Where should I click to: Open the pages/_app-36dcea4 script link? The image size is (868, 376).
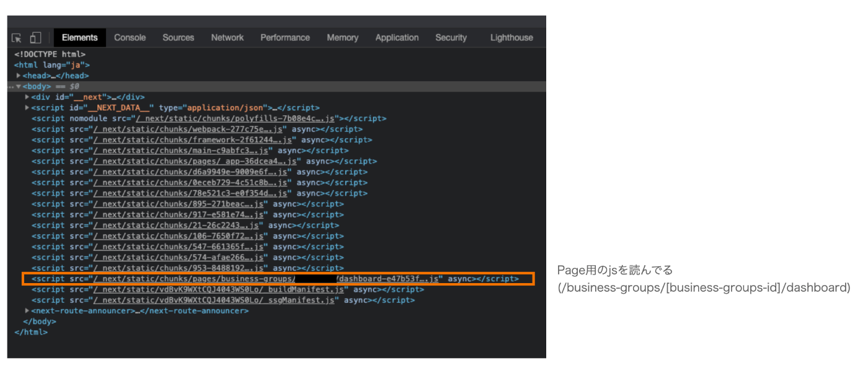(x=195, y=161)
